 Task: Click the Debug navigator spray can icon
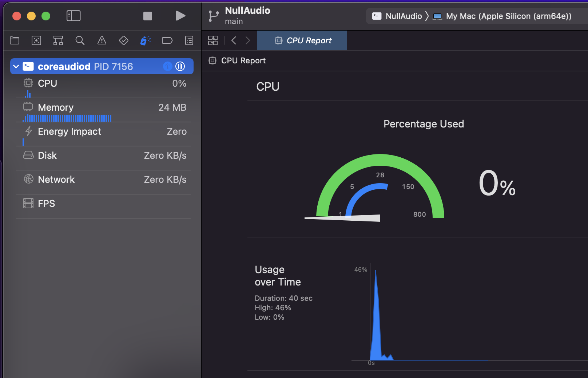click(x=146, y=40)
